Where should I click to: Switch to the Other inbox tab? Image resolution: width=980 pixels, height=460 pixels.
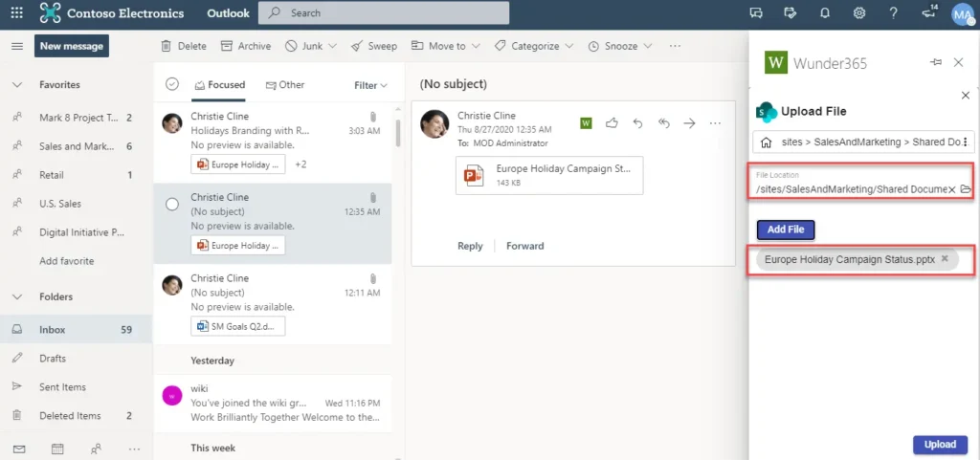point(285,85)
